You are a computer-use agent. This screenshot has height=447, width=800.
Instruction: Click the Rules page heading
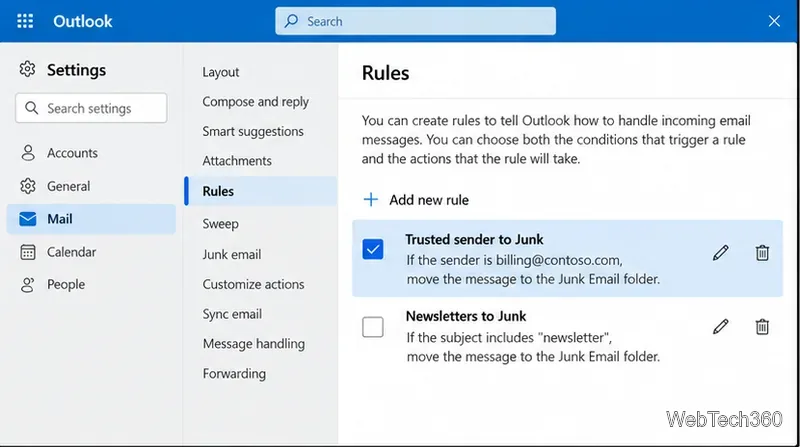[x=386, y=73]
